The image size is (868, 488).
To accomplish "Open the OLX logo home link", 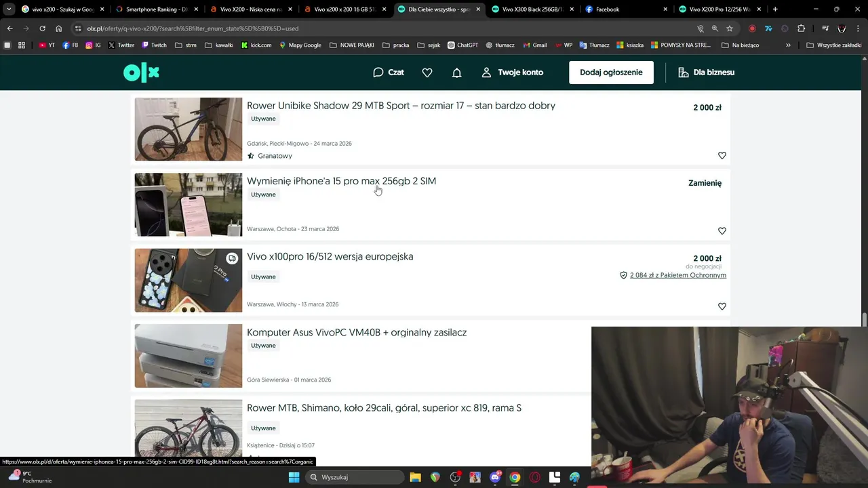I will 141,73.
